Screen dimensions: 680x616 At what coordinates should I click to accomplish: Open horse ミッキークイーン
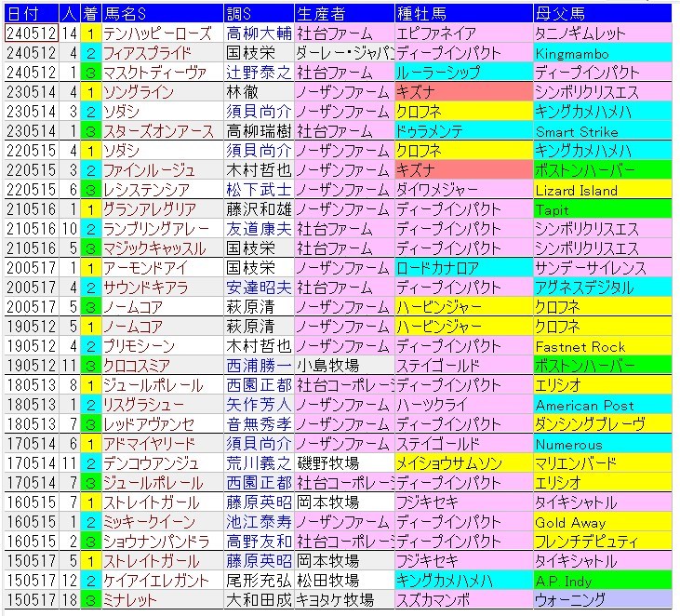[149, 521]
